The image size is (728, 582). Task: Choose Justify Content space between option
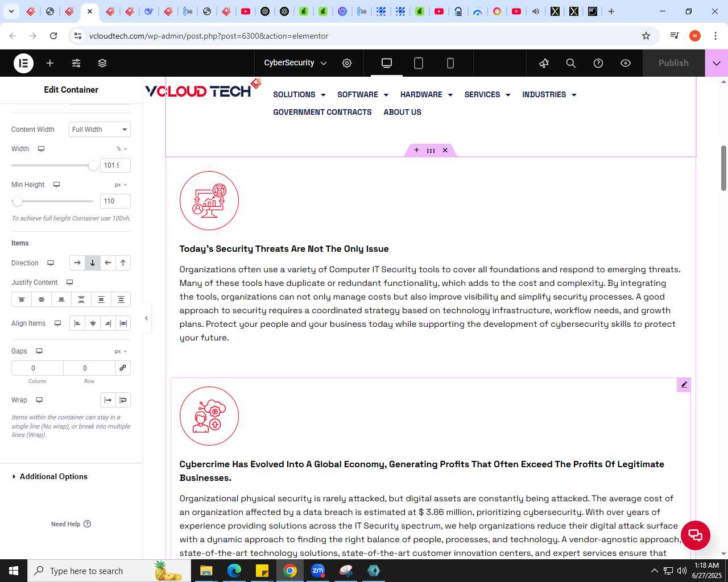[81, 300]
